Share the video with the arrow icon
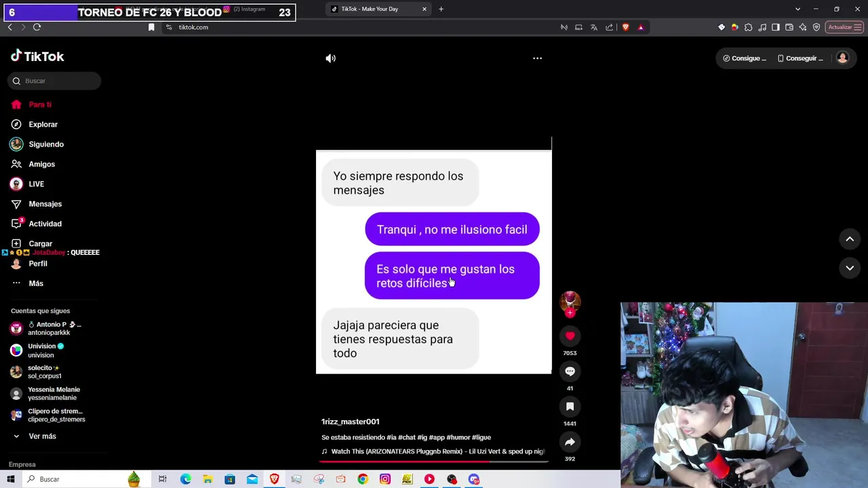This screenshot has width=868, height=488. pyautogui.click(x=570, y=442)
